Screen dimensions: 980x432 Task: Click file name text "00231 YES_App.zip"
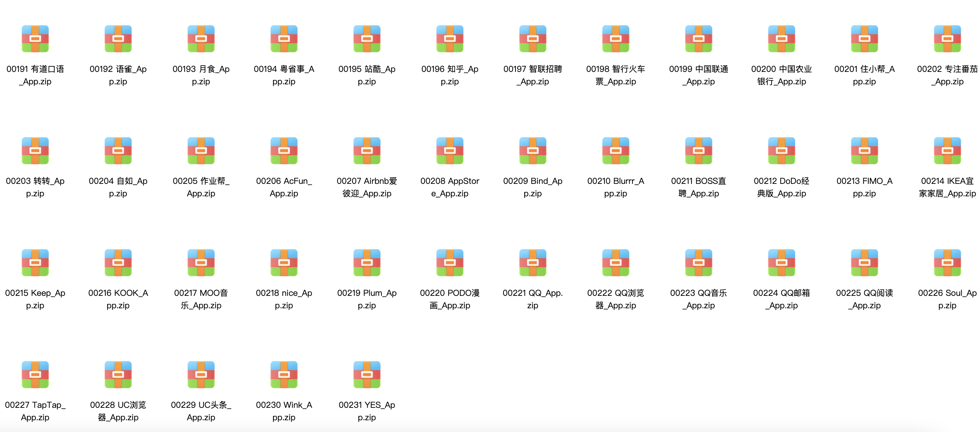pyautogui.click(x=367, y=411)
